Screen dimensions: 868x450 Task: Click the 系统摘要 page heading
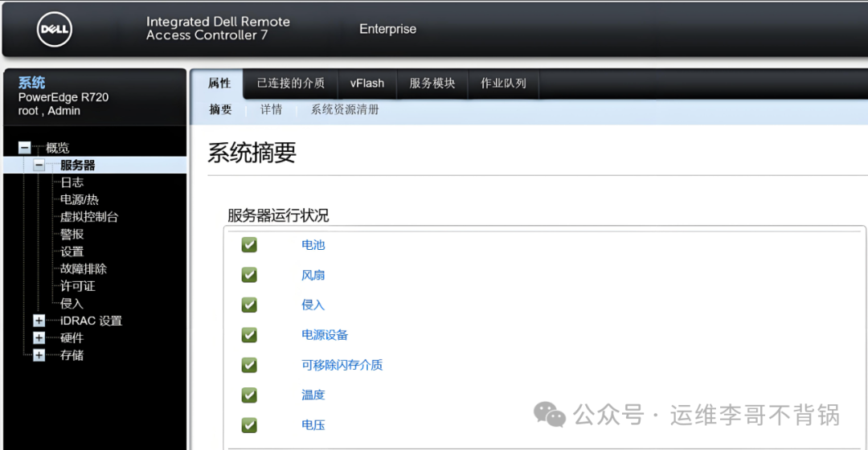tap(252, 152)
